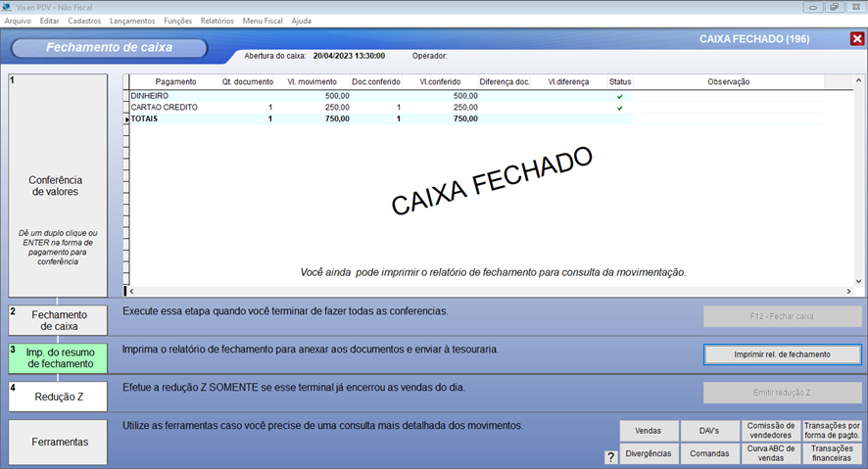Click the Diferença doc. column header
The image size is (868, 469).
pyautogui.click(x=505, y=82)
